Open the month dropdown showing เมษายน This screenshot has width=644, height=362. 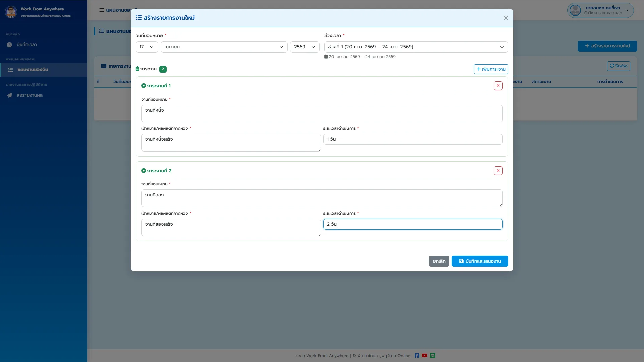point(224,47)
